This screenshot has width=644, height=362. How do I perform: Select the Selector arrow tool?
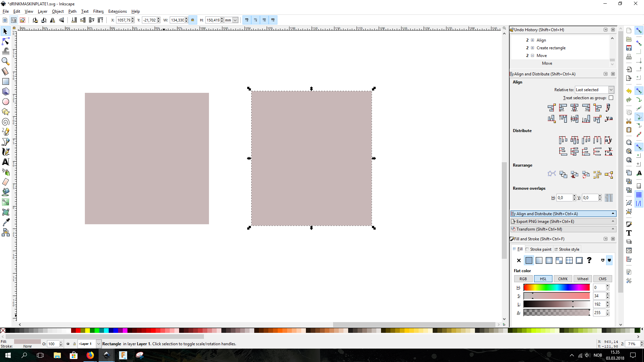coord(5,32)
